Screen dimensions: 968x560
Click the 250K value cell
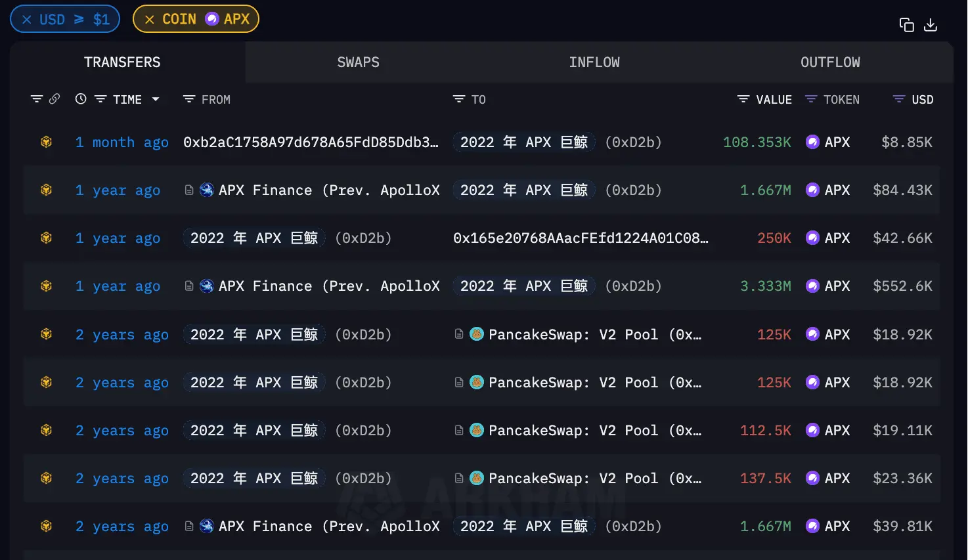tap(774, 238)
